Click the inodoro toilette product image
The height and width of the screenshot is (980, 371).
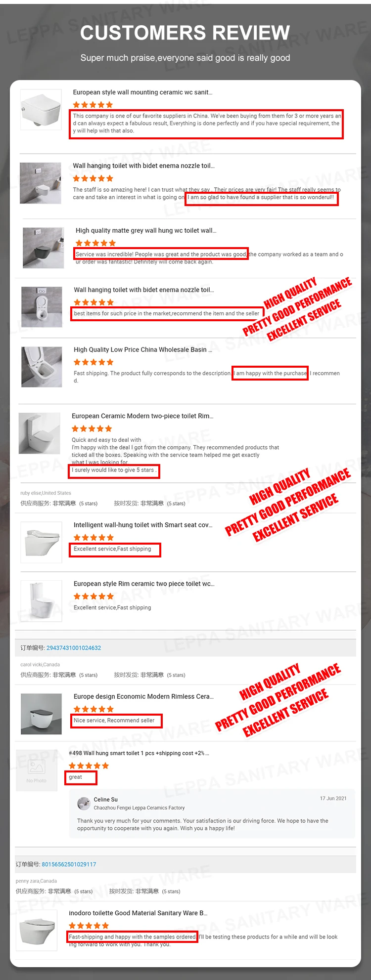pyautogui.click(x=37, y=930)
